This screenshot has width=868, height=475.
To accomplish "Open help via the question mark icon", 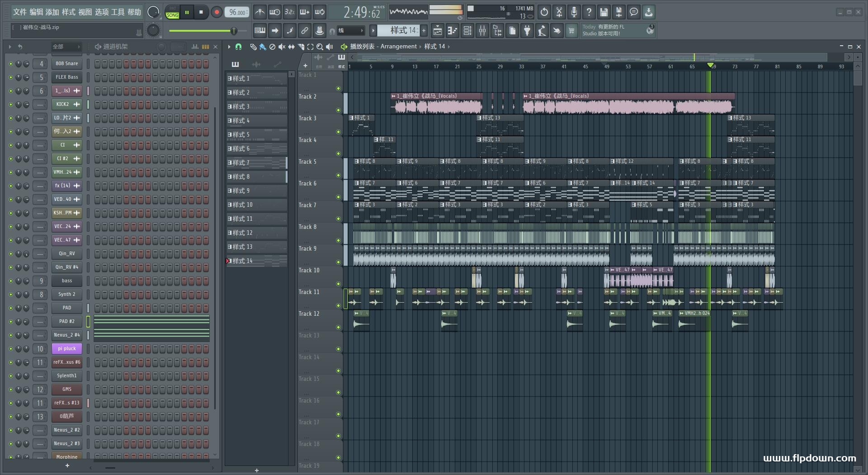I will 589,12.
